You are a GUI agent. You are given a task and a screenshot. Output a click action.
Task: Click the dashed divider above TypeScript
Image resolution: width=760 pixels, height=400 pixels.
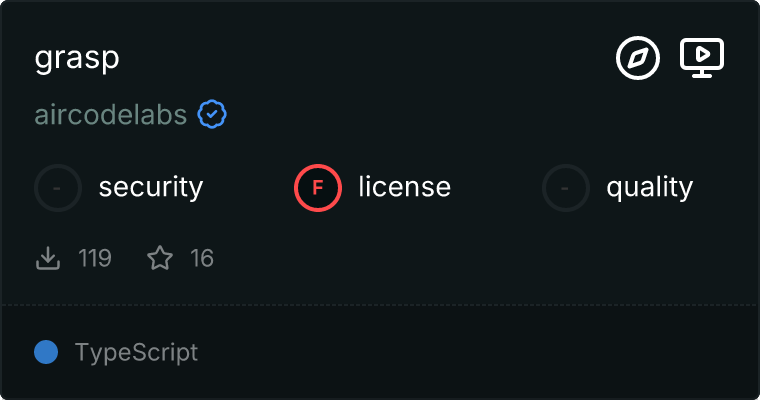(380, 304)
